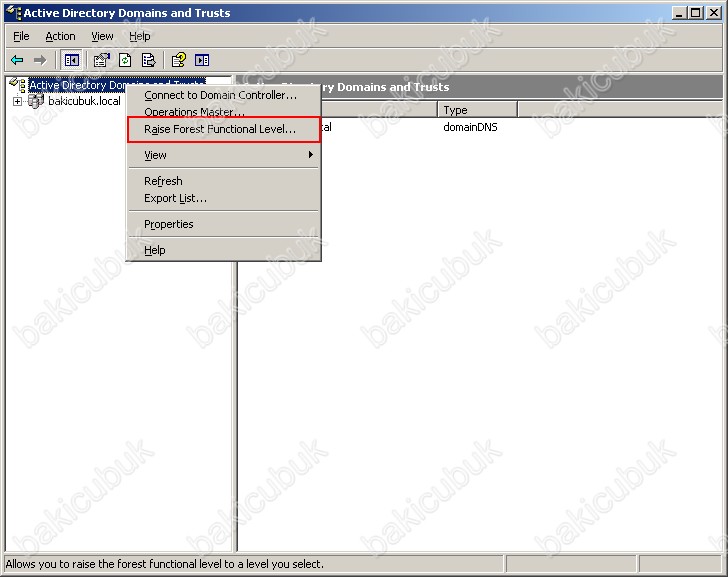Click the Show/Hide Action Pane toolbar icon
This screenshot has width=728, height=577.
202,60
